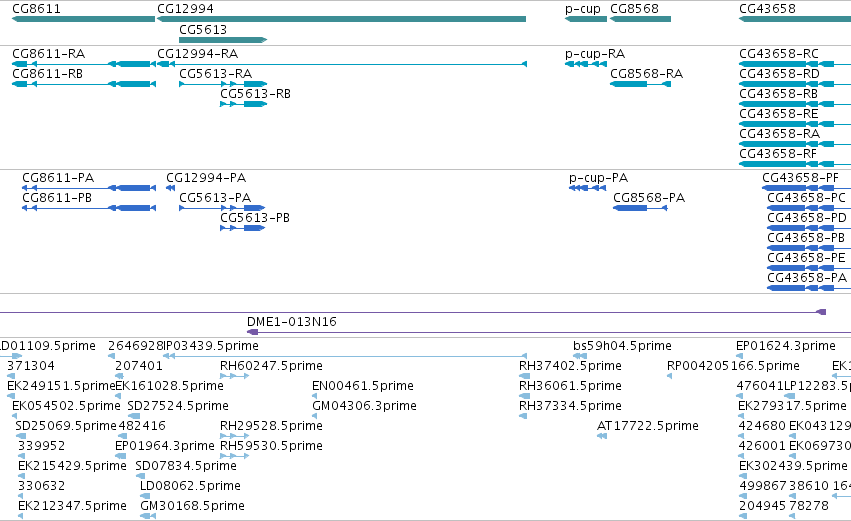851x521 pixels.
Task: Click the p-cup-RA transcript
Action: [586, 64]
